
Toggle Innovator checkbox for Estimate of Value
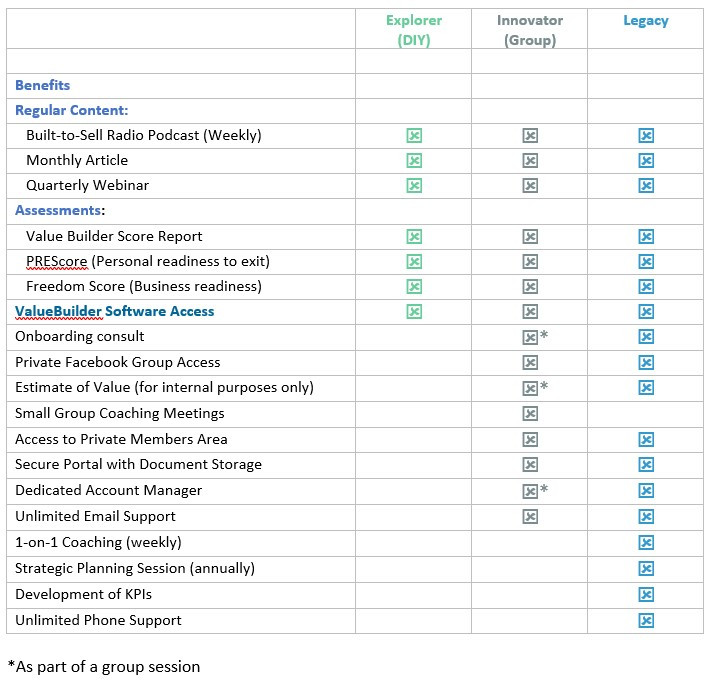tap(530, 388)
